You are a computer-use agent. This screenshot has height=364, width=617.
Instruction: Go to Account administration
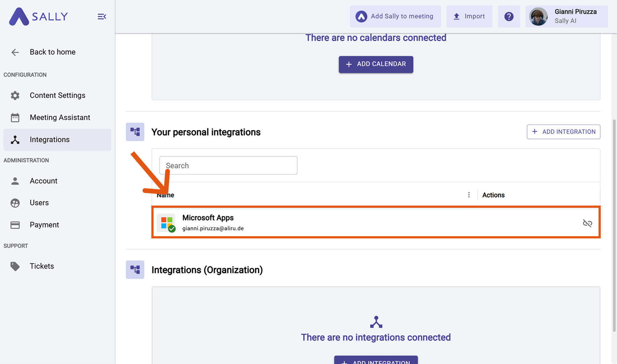pos(43,181)
